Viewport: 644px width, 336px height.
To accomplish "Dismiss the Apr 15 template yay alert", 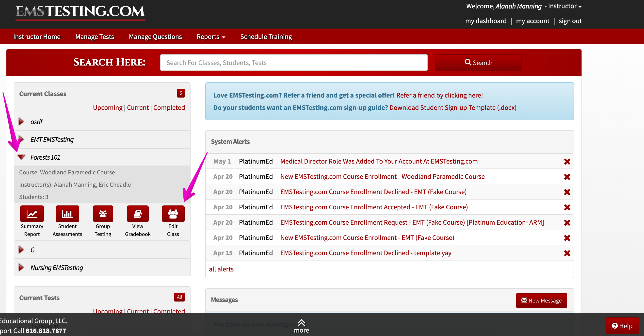I will (567, 253).
